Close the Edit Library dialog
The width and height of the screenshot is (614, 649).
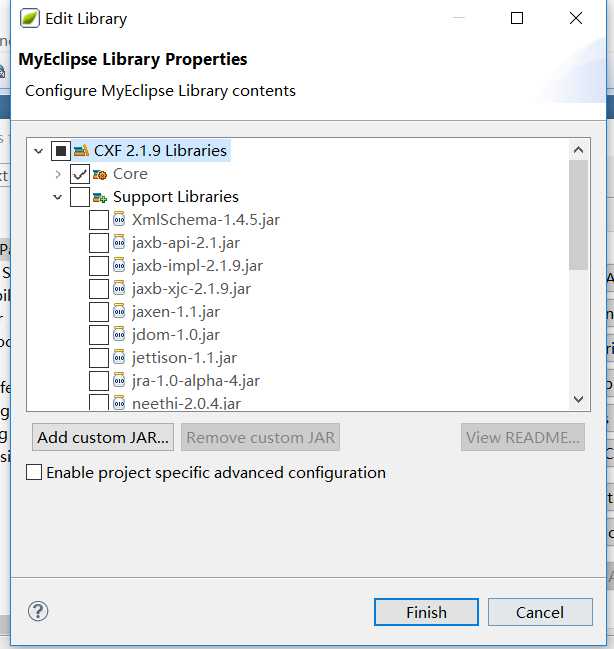click(576, 18)
